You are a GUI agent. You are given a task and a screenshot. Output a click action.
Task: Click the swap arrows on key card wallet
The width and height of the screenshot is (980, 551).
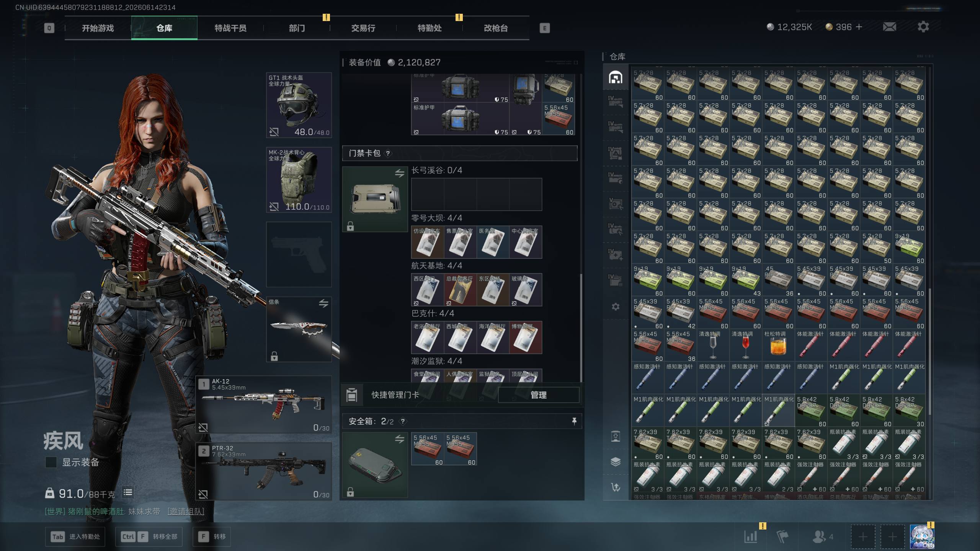[x=400, y=173]
